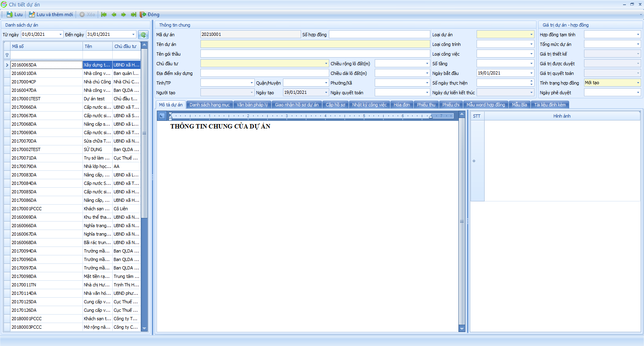Click the Lưu save icon in toolbar
The image size is (644, 346).
click(9, 15)
